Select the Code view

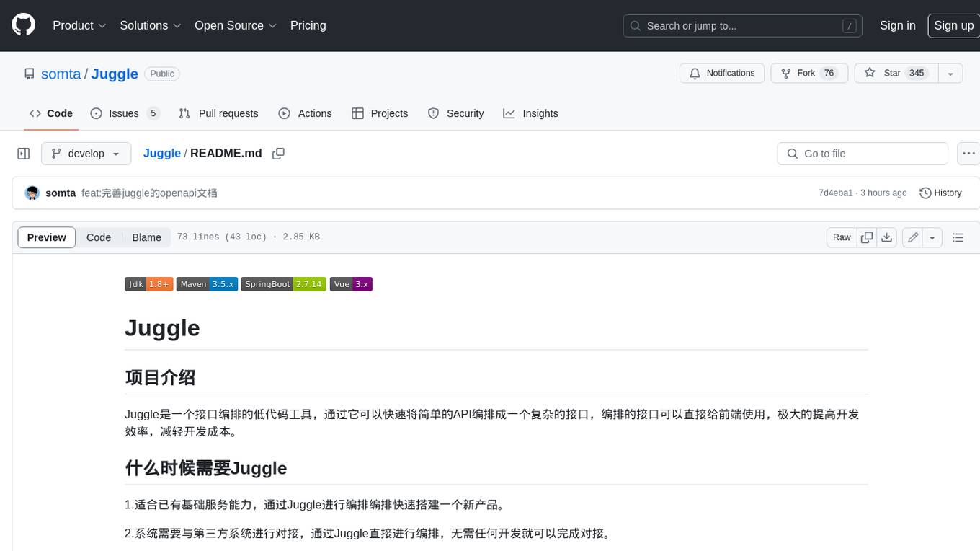coord(99,237)
